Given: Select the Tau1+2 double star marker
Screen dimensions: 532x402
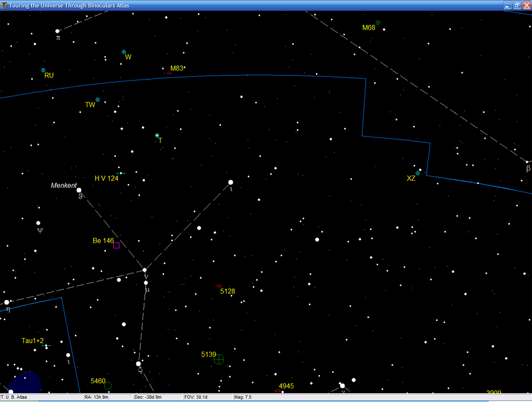Looking at the screenshot, I should point(46,346).
